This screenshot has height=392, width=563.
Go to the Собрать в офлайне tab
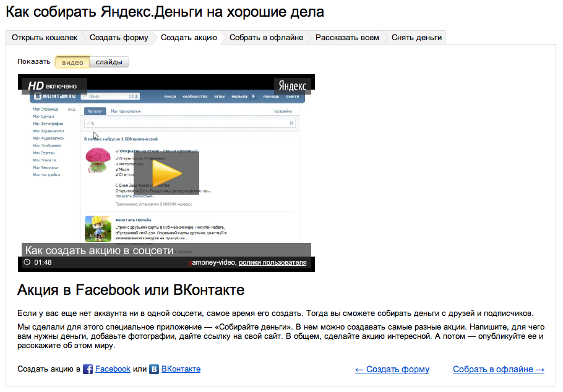click(x=266, y=38)
